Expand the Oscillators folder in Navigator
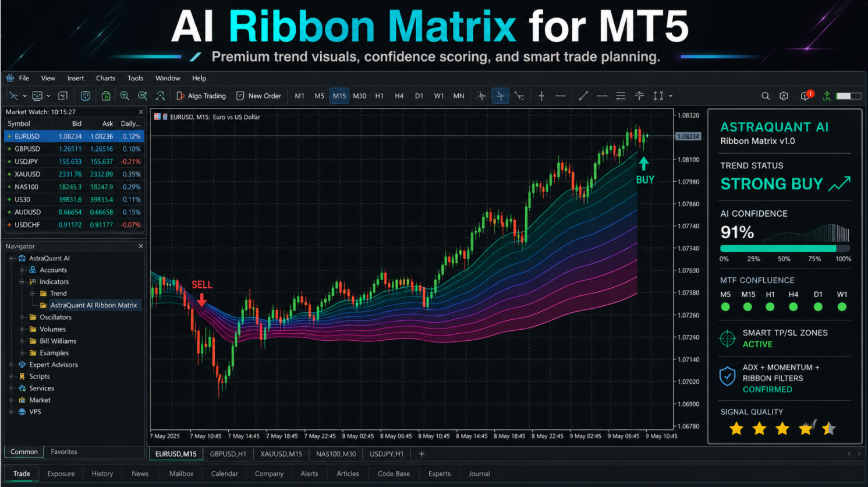 pyautogui.click(x=22, y=317)
